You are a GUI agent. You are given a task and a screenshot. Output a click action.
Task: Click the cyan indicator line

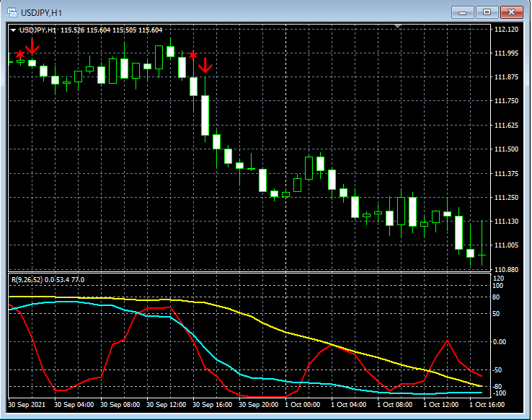pyautogui.click(x=217, y=359)
